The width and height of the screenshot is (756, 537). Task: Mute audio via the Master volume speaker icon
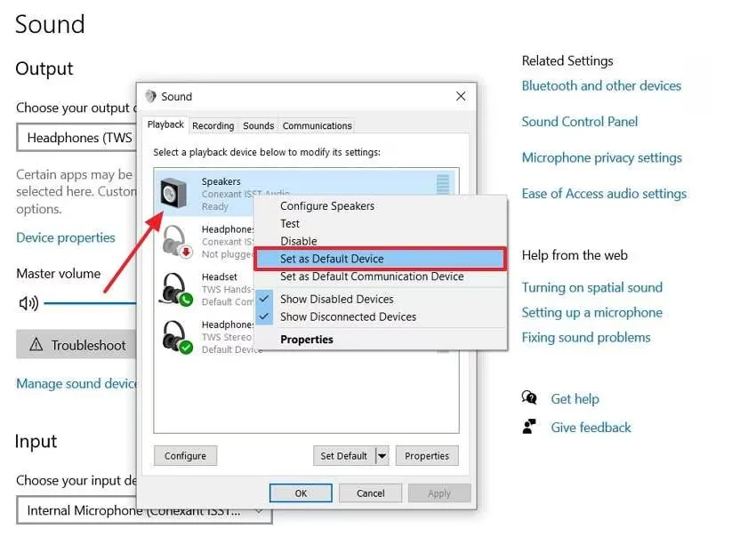click(27, 302)
